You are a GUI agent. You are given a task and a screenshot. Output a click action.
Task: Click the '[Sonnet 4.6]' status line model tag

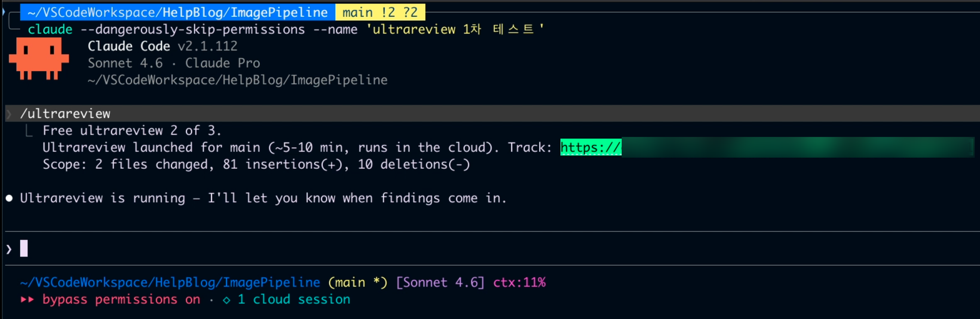click(440, 283)
